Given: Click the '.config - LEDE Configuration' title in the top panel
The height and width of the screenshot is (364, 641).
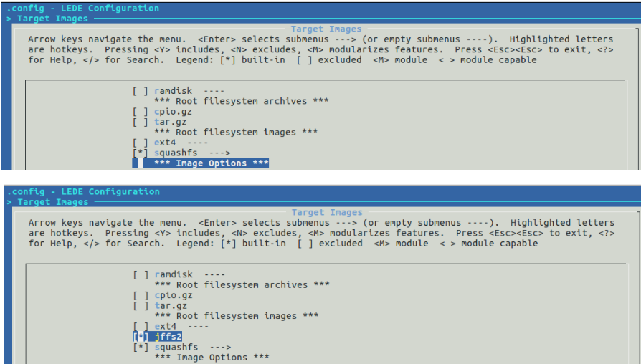Looking at the screenshot, I should tap(83, 9).
